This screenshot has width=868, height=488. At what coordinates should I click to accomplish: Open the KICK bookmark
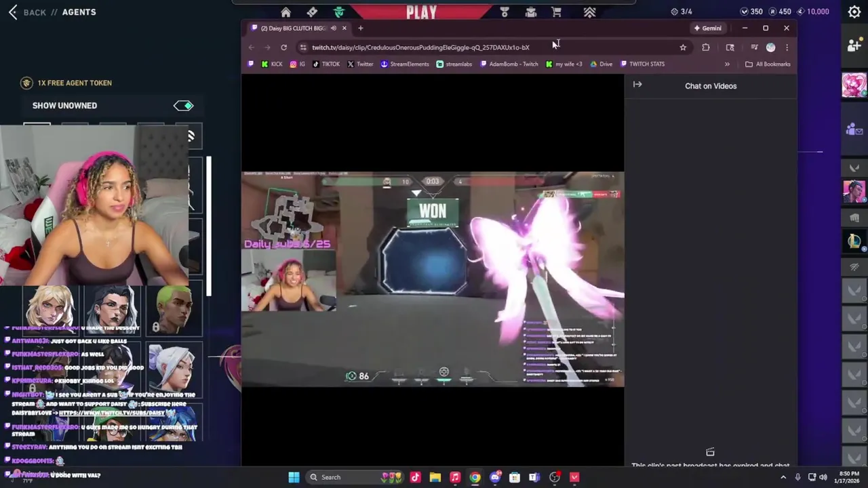[271, 64]
